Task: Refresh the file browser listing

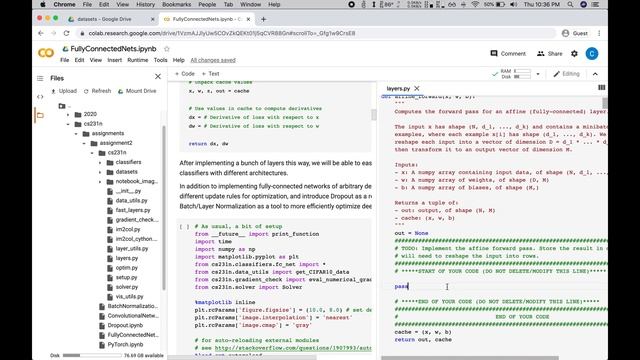Action: click(x=98, y=91)
